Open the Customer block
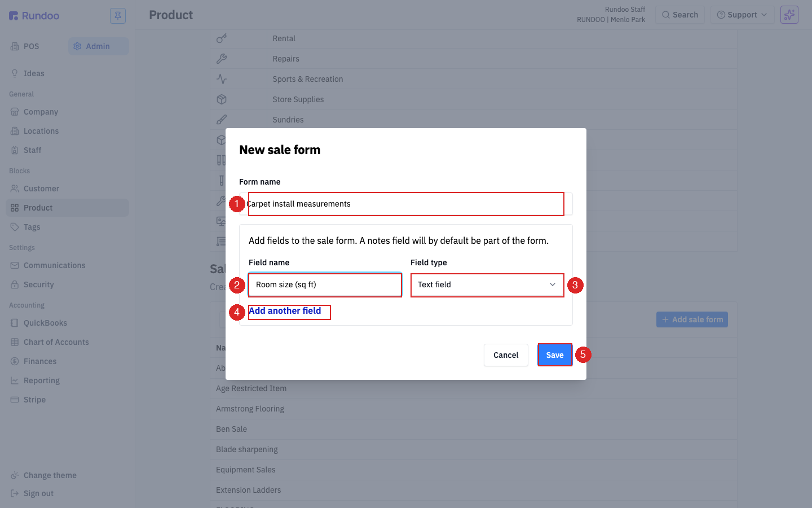 click(67, 189)
